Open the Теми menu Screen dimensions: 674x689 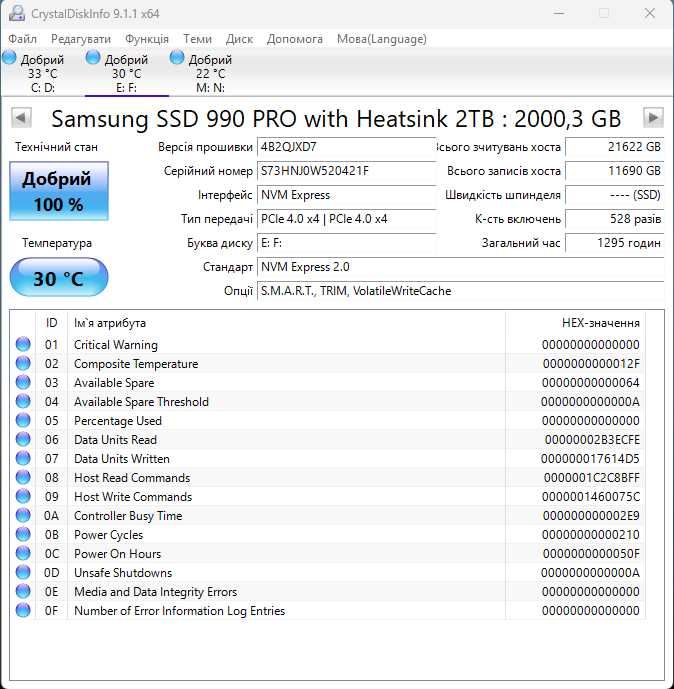[x=197, y=39]
